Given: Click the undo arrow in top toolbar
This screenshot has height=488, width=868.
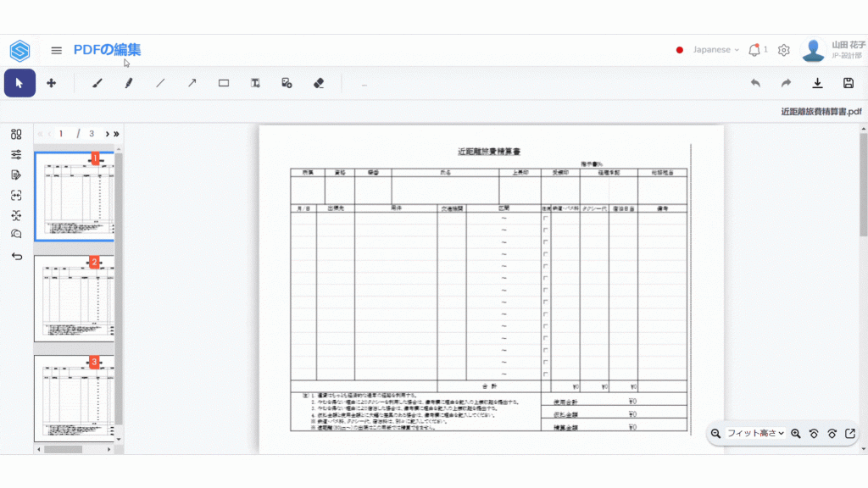Looking at the screenshot, I should [x=755, y=83].
